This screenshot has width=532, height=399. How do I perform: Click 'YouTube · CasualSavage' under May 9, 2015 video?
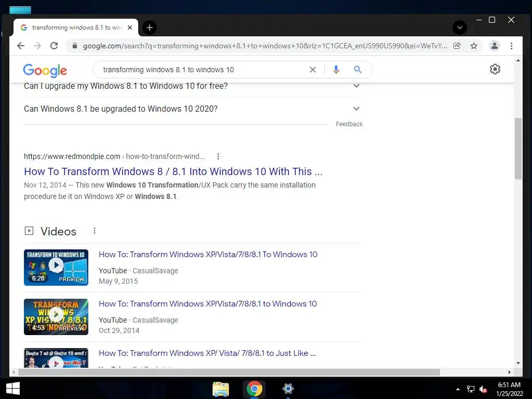138,271
